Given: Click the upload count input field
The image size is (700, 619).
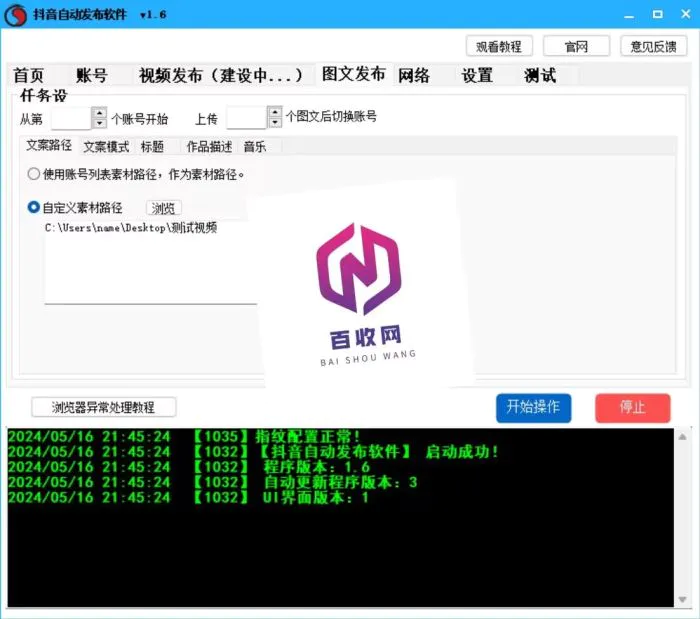Looking at the screenshot, I should [246, 118].
